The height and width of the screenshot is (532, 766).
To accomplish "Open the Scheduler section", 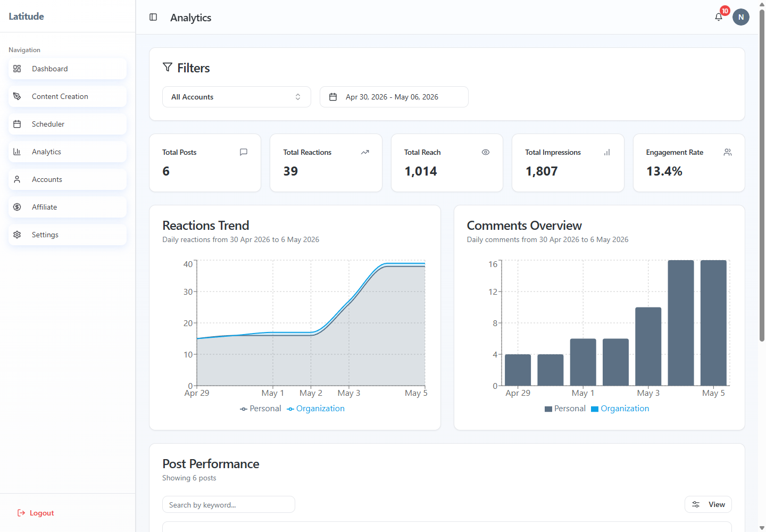I will [x=68, y=124].
